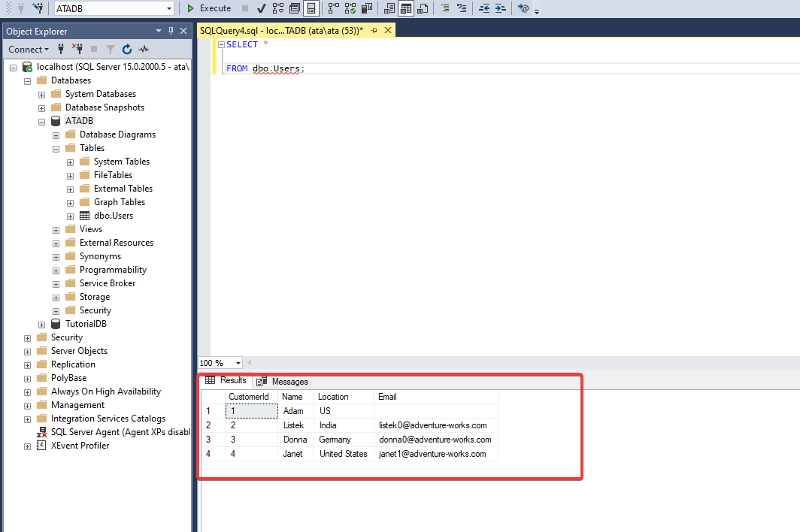Viewport: 800px width, 532px height.
Task: Switch to the Results tab
Action: [226, 380]
